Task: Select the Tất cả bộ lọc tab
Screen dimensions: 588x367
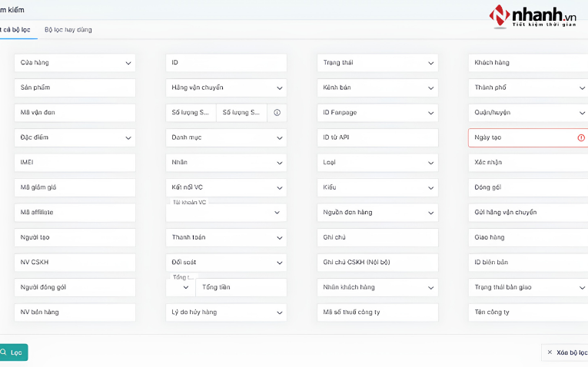Action: click(15, 30)
